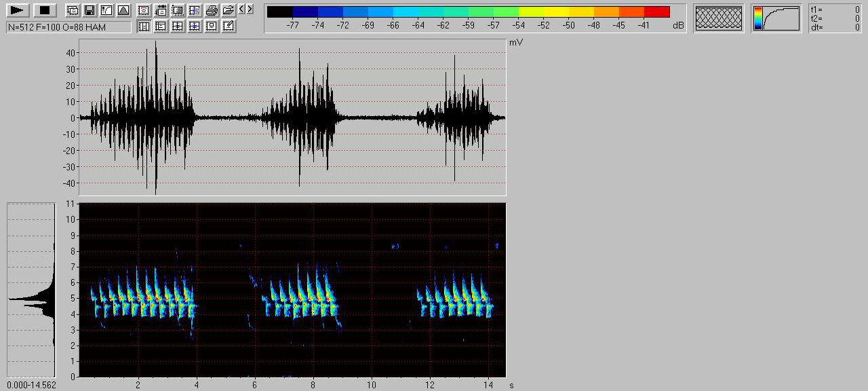Click the open folder icon
The image size is (868, 391).
[x=229, y=10]
